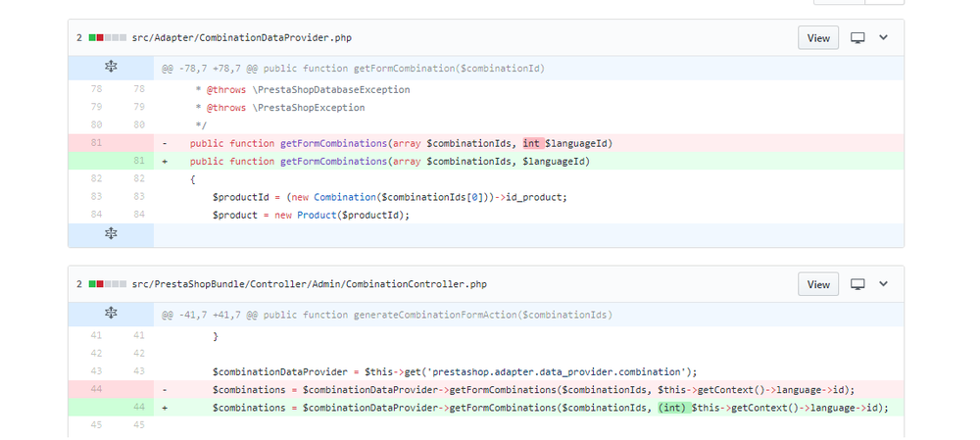
Task: Show rich display for CombinationDataProvider.php
Action: tap(857, 37)
